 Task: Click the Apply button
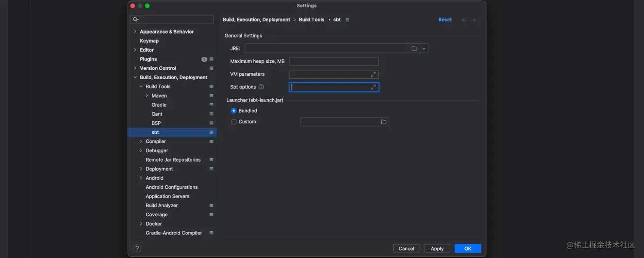(437, 249)
